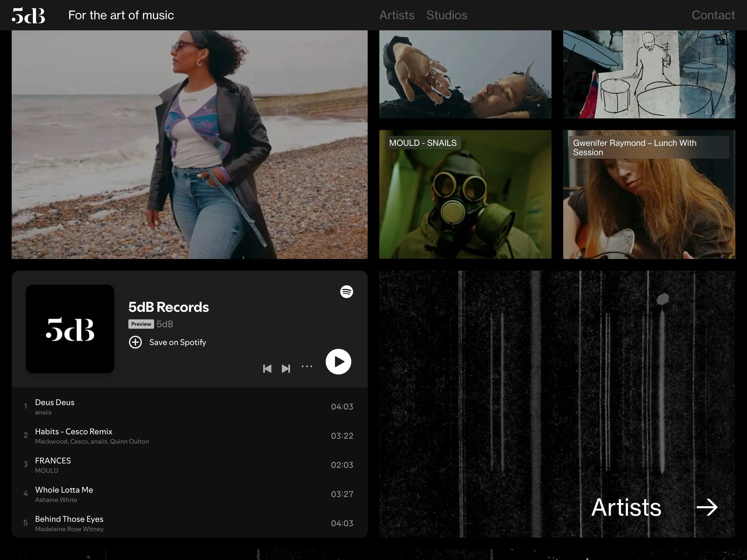Click the plus circle save icon
Image resolution: width=747 pixels, height=560 pixels.
(x=135, y=342)
